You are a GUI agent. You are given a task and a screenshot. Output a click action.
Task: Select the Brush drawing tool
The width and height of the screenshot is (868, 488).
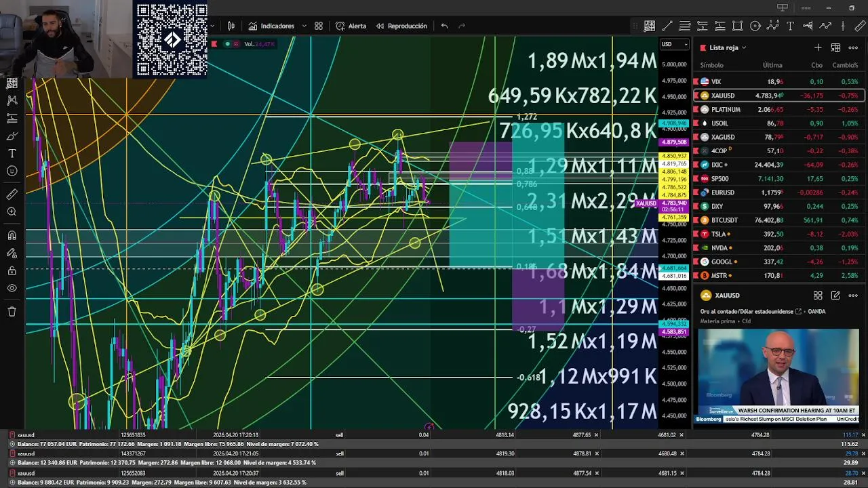(x=12, y=136)
